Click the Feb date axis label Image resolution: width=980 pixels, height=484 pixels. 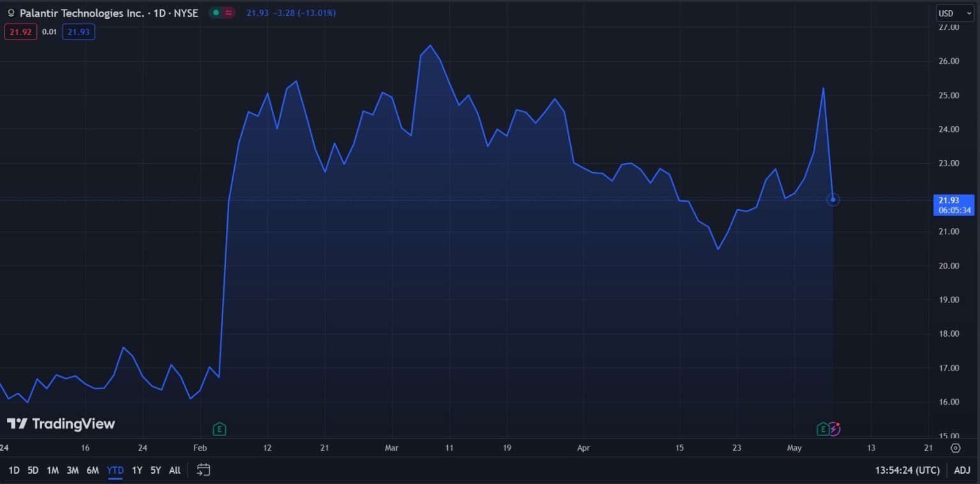[200, 448]
